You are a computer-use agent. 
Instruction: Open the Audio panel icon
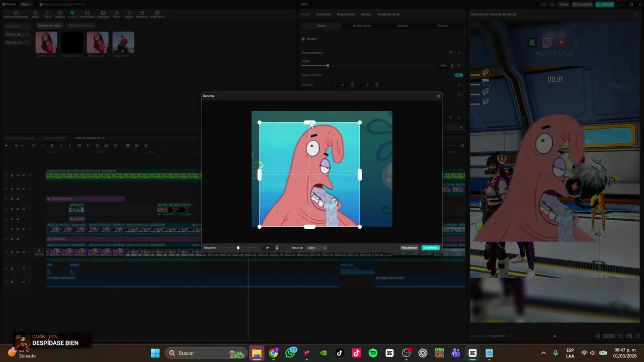coord(35,14)
